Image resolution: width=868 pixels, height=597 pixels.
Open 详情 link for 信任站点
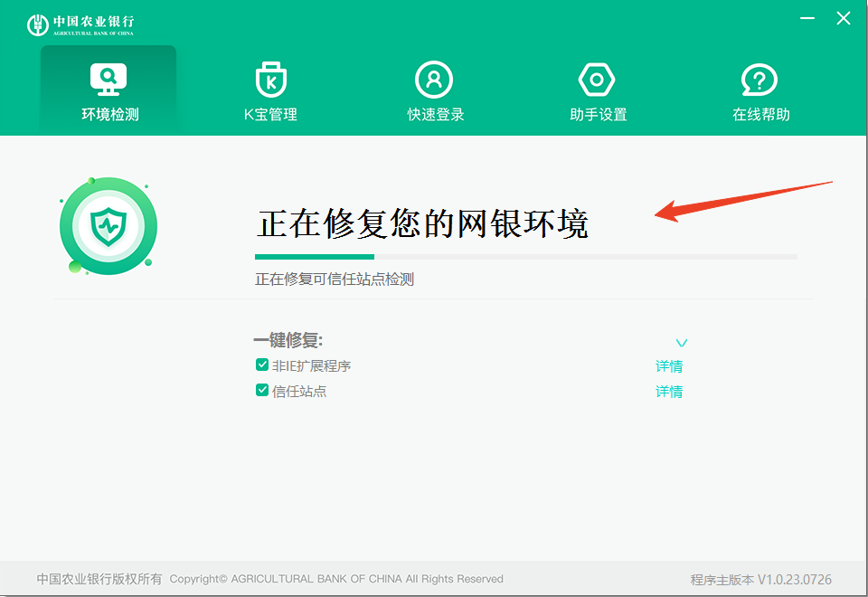tap(669, 392)
